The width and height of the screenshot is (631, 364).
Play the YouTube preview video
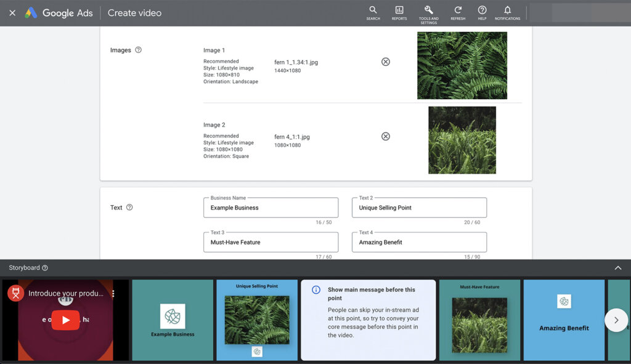coord(65,320)
